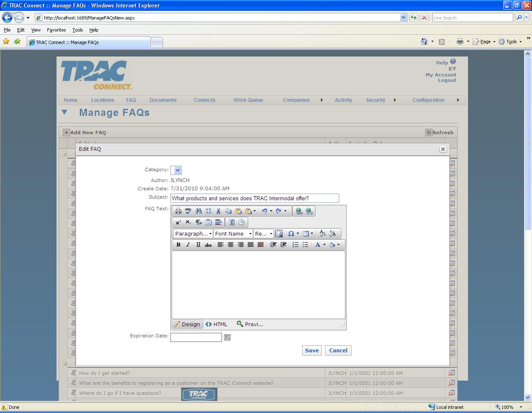This screenshot has width=532, height=413.
Task: Toggle underline formatting
Action: (198, 245)
